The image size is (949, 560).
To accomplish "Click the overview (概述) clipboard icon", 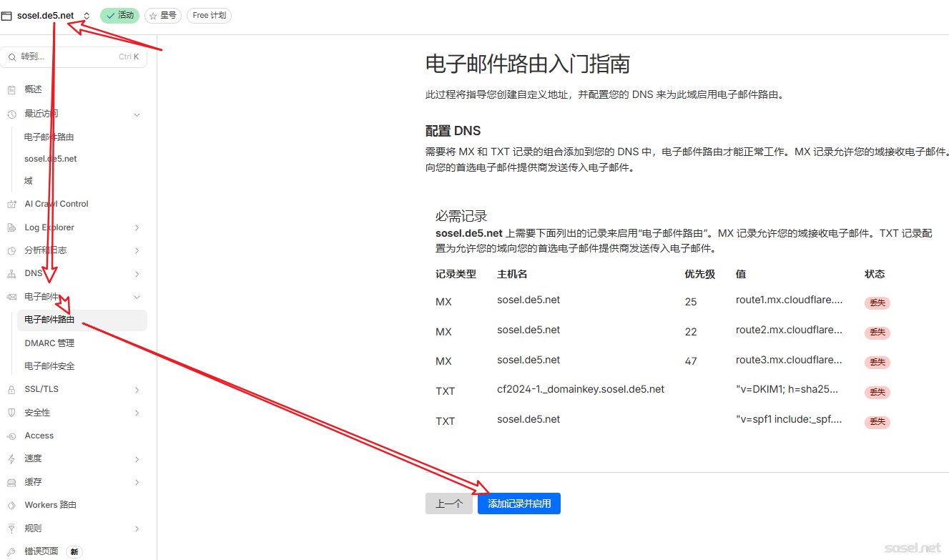I will click(11, 89).
